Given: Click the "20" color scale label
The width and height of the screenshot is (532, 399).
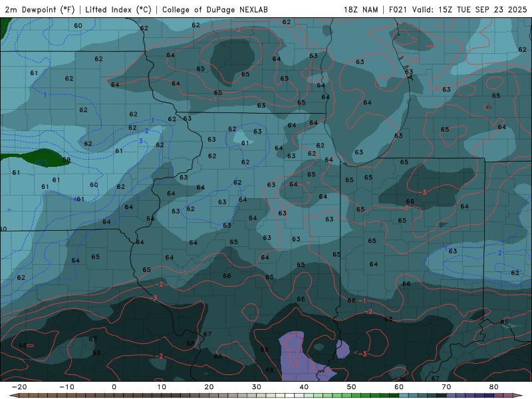Looking at the screenshot, I should pyautogui.click(x=209, y=387).
